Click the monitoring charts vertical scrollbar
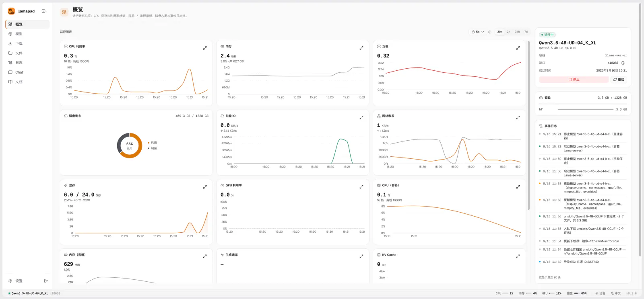Image resolution: width=644 pixels, height=299 pixels. click(x=529, y=125)
